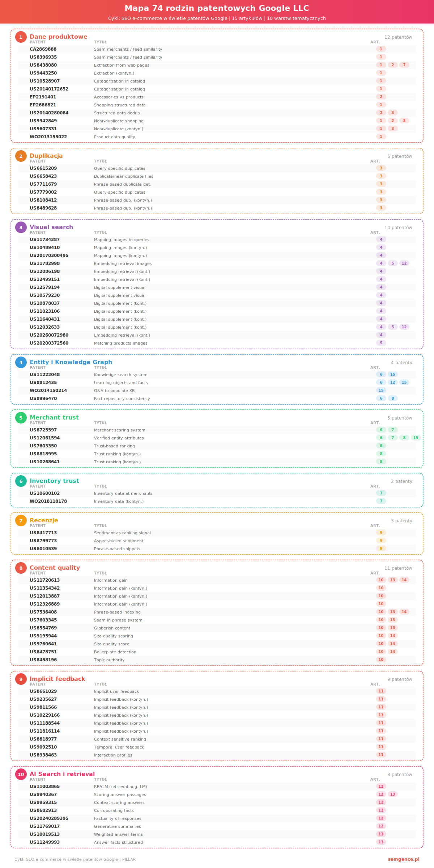
Task: Click article badge 5 in the US20200372560 row
Action: (x=381, y=343)
